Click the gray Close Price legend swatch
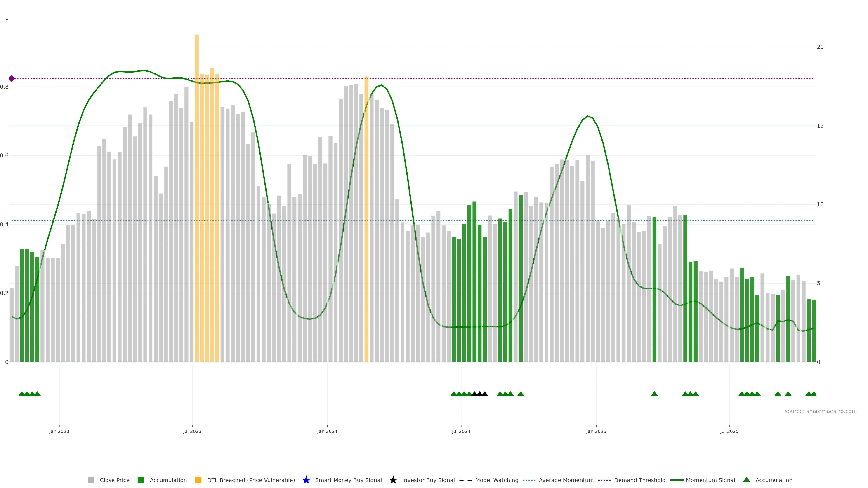This screenshot has height=488, width=868. [x=91, y=480]
